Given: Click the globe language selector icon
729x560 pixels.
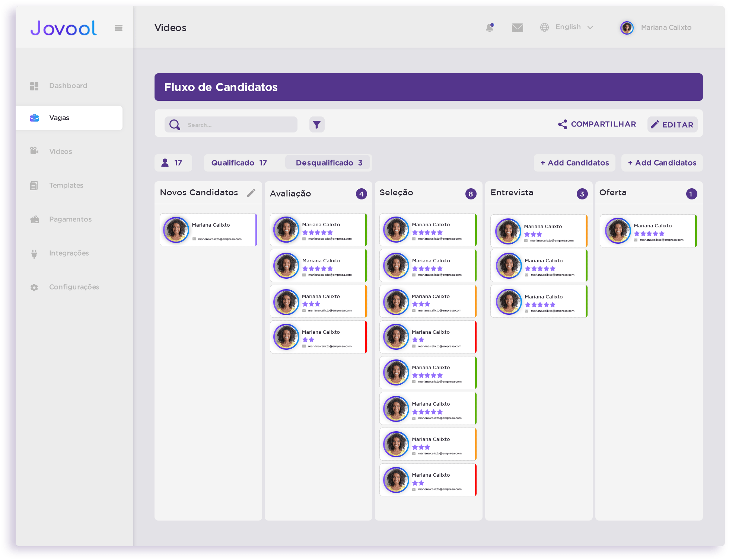Looking at the screenshot, I should [x=544, y=28].
